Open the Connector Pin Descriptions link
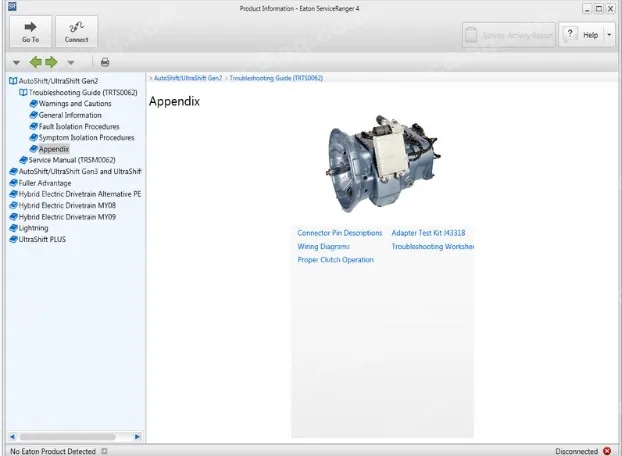622x456 pixels. pyautogui.click(x=339, y=233)
